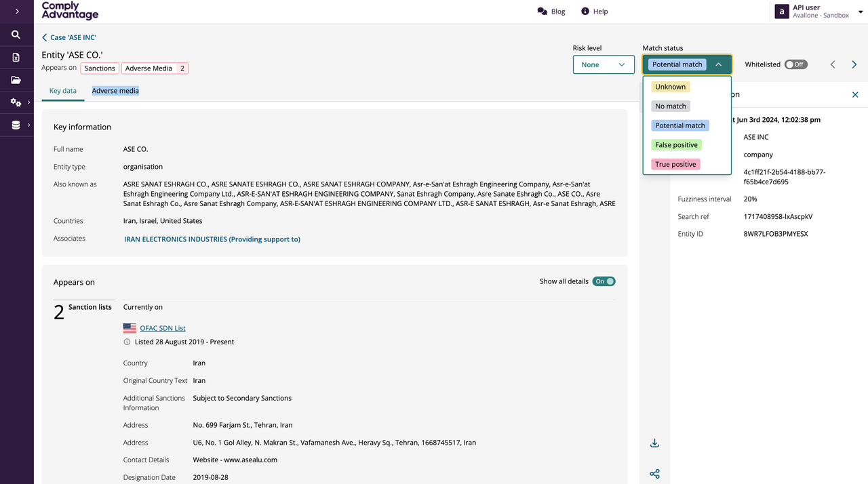Go to previous entity arrow
This screenshot has width=868, height=484.
tap(833, 64)
